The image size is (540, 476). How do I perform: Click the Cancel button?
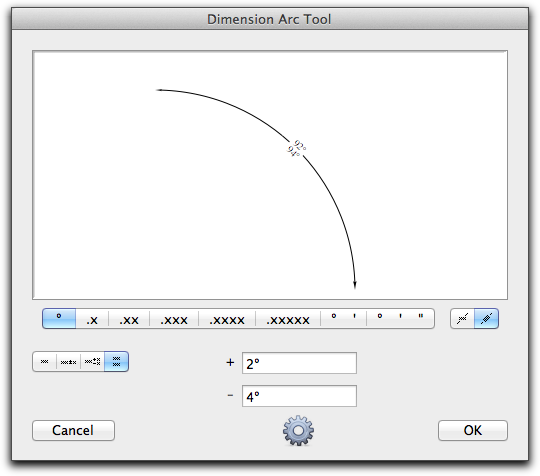click(x=73, y=431)
